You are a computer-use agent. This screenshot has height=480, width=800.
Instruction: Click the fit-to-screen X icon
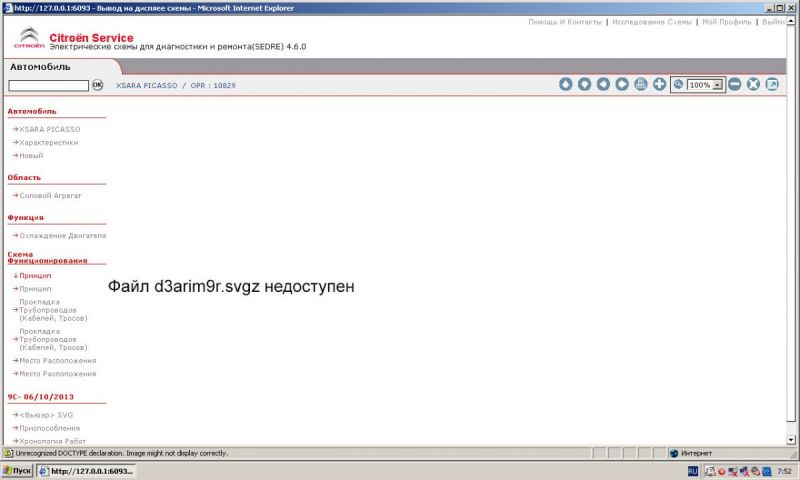click(x=753, y=84)
